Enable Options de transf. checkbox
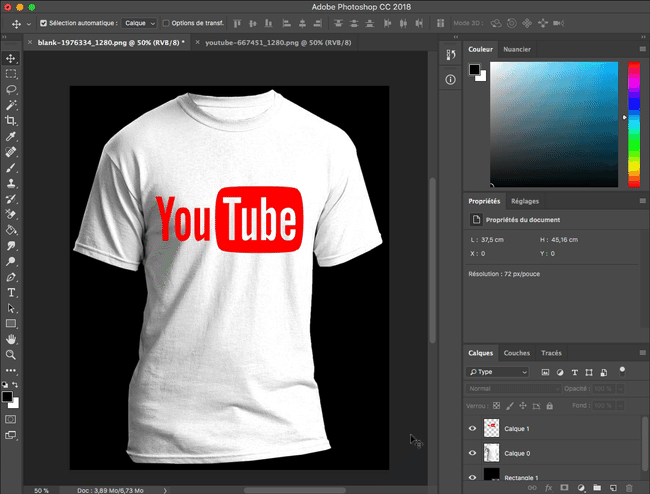 [x=166, y=23]
